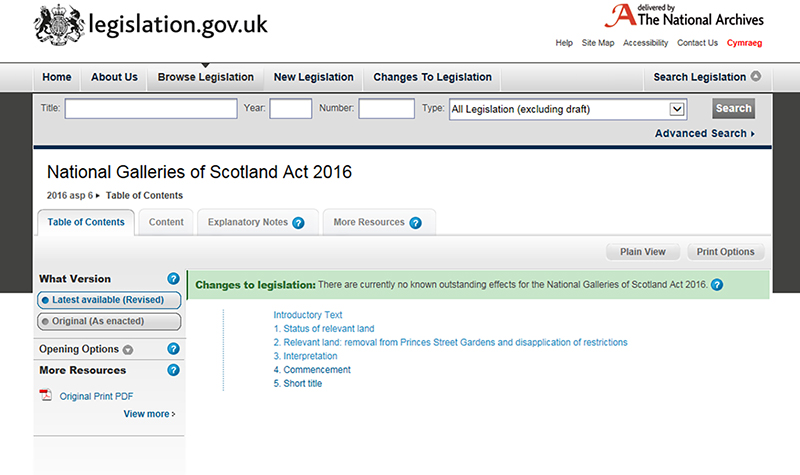This screenshot has height=475, width=800.
Task: Open What Version help icon
Action: (173, 279)
